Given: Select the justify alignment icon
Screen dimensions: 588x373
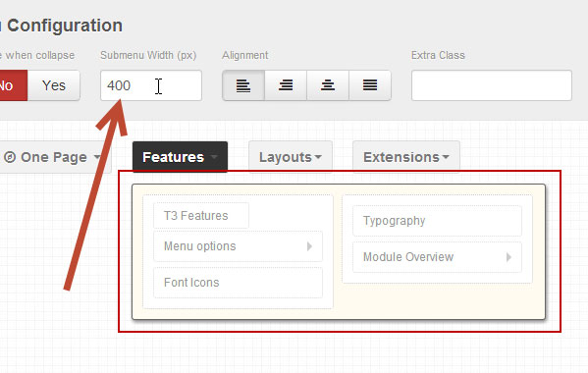Looking at the screenshot, I should click(x=370, y=85).
